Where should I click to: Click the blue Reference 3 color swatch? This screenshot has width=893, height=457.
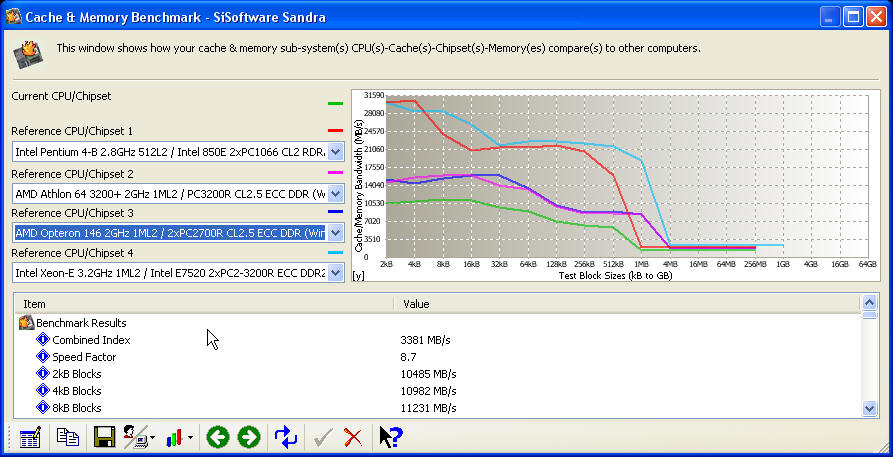(335, 212)
